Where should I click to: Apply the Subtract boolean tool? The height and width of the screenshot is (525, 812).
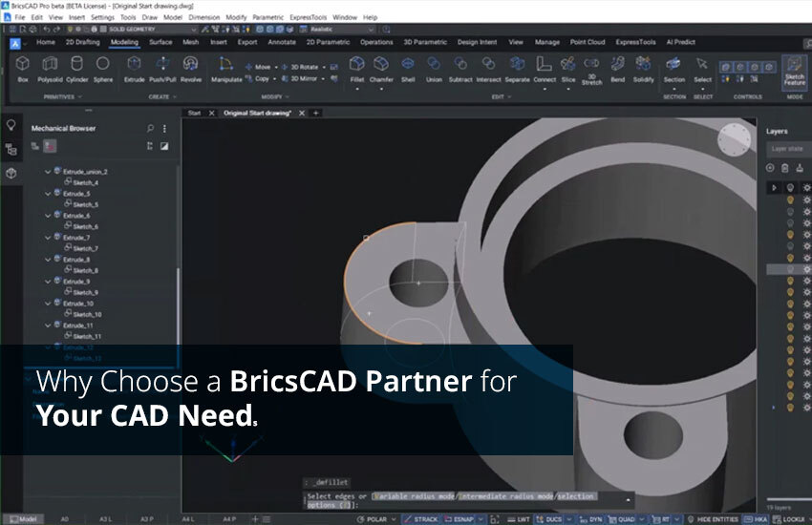pyautogui.click(x=460, y=69)
